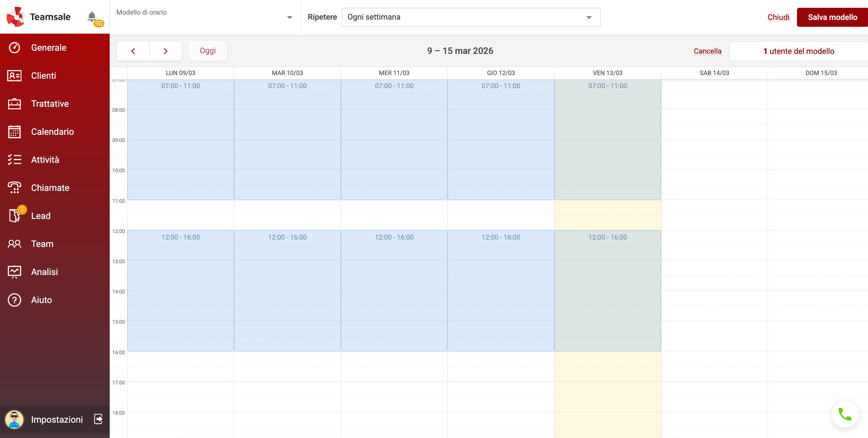This screenshot has height=438, width=868.
Task: Open Trattative briefcase icon
Action: pyautogui.click(x=15, y=104)
